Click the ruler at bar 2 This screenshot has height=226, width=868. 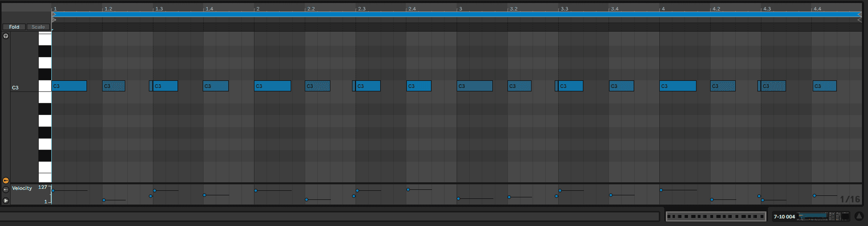click(x=257, y=9)
